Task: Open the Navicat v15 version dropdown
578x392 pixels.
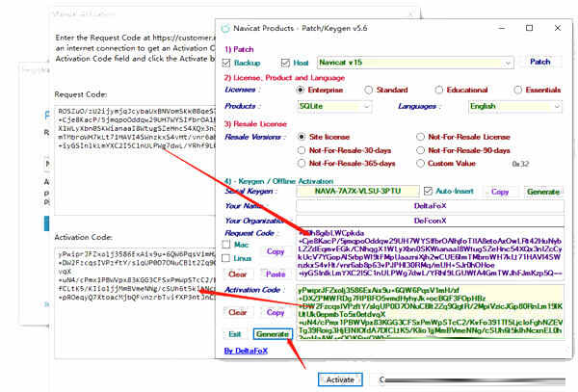Action: tap(415, 63)
